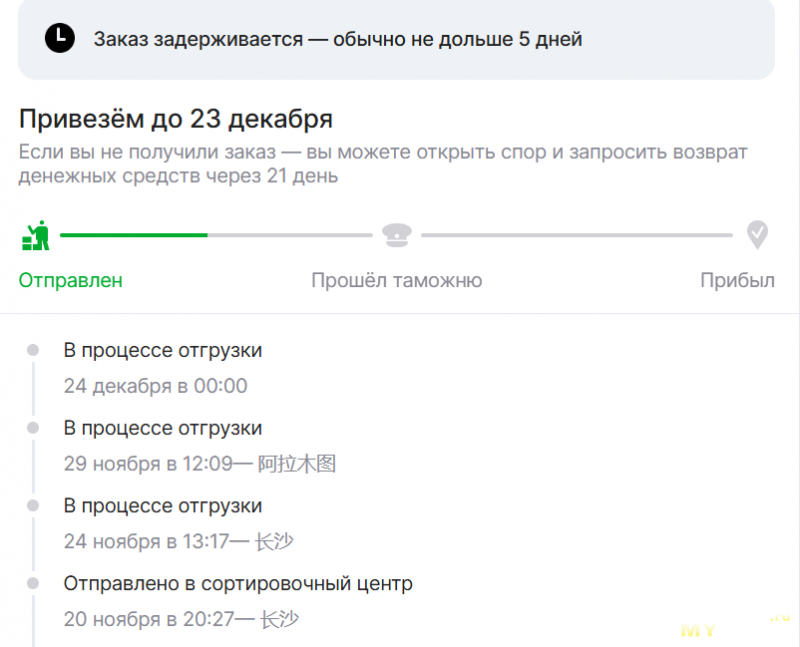Click the green shipped parcel icon
The image size is (800, 647).
pos(36,236)
